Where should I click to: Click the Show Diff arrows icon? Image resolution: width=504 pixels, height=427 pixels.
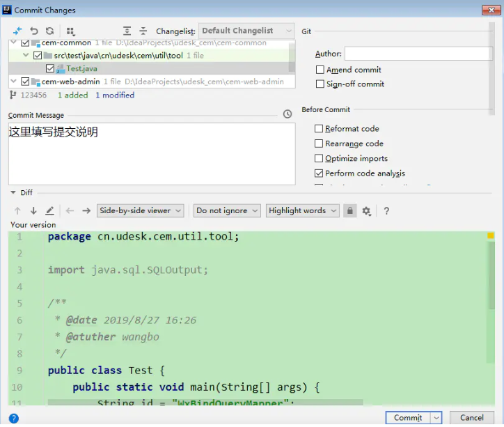[17, 31]
